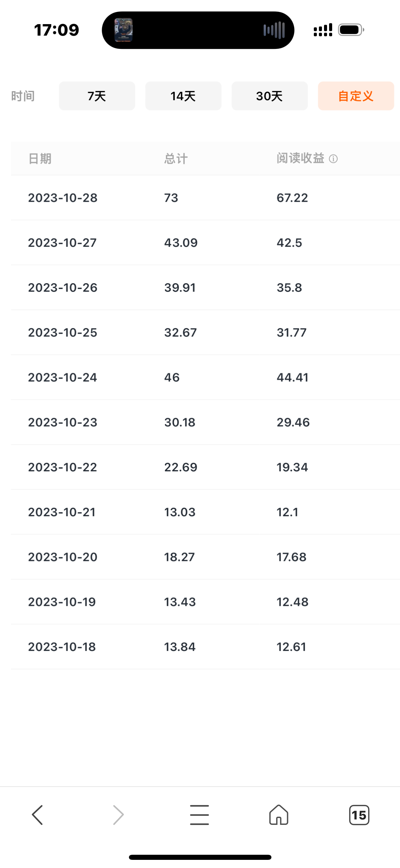Select the 2023-10-18 row
This screenshot has width=400, height=868.
tap(205, 647)
